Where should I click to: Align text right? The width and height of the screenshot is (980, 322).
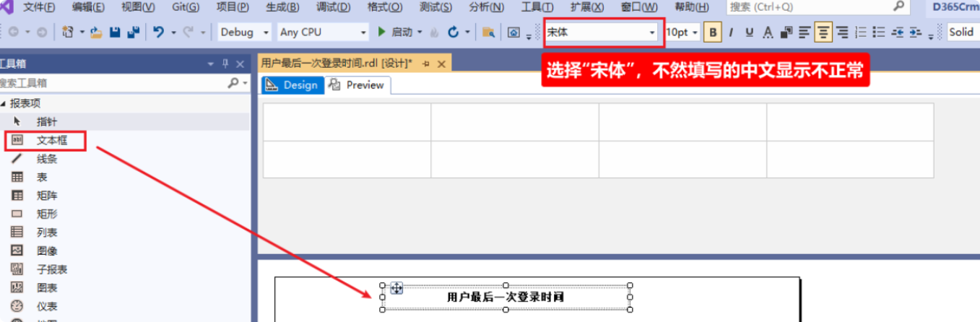pos(842,32)
